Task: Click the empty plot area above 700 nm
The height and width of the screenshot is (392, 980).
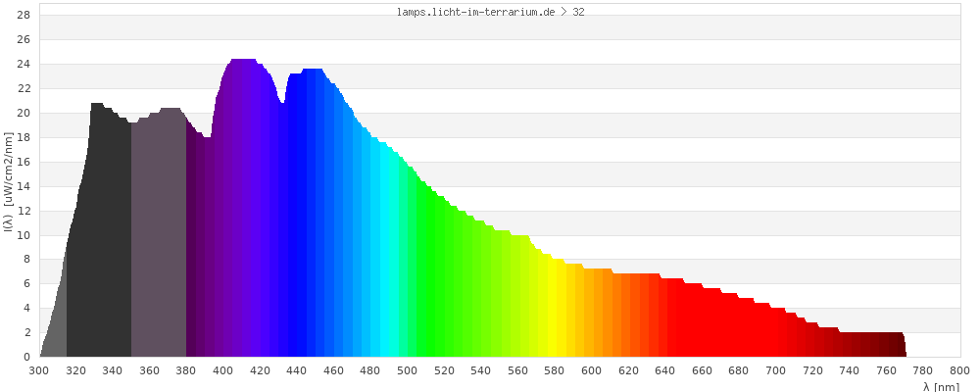Action: 776,147
